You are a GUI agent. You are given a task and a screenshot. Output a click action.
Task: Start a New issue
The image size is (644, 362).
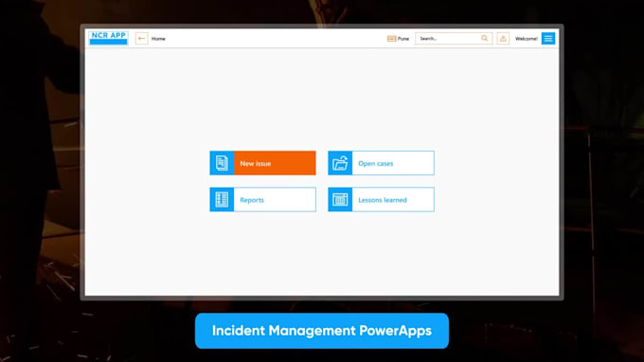(263, 163)
